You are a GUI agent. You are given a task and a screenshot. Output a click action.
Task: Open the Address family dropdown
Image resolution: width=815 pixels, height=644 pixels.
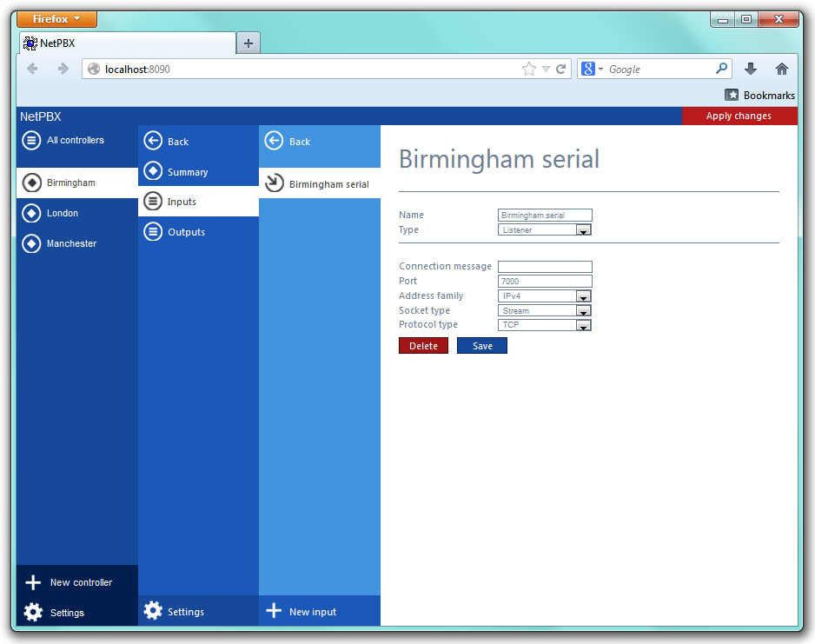(583, 296)
